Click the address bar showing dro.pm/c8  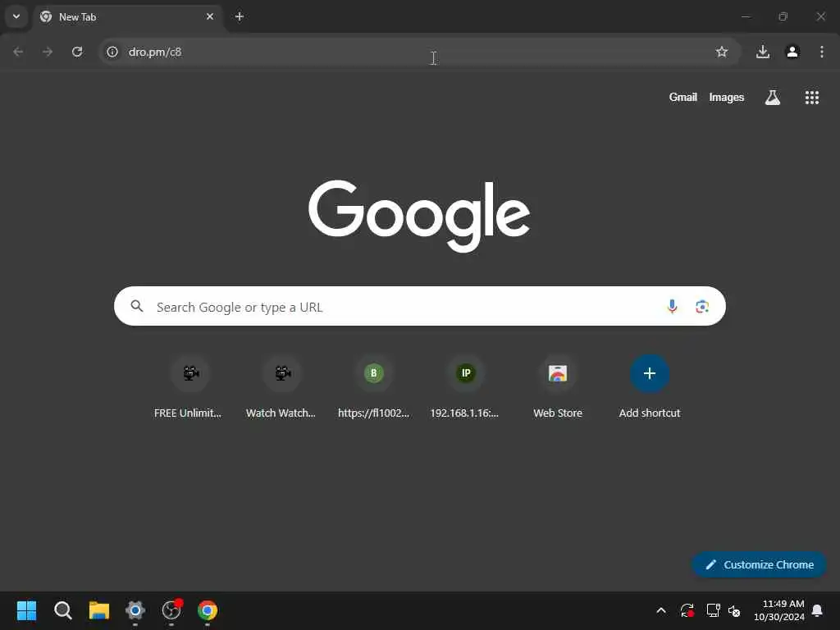(420, 52)
